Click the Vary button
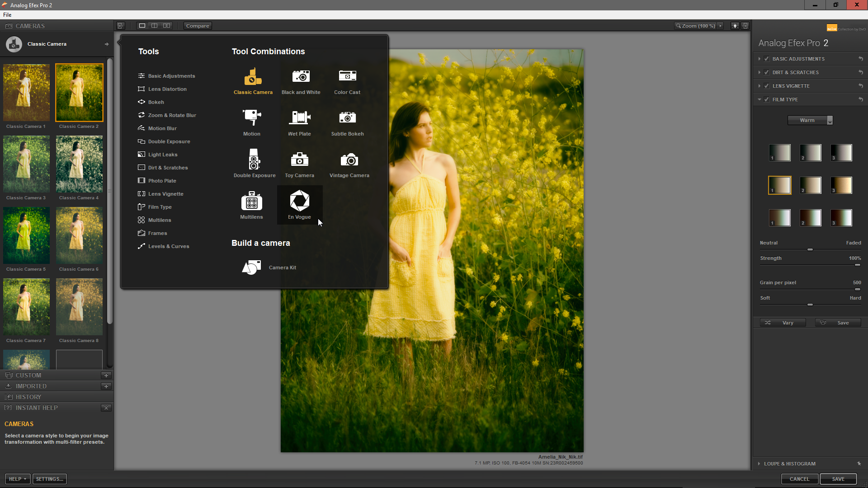 [783, 323]
